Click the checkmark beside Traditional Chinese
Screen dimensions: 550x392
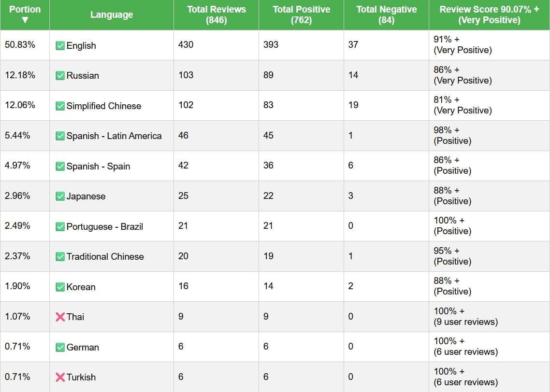coord(60,256)
